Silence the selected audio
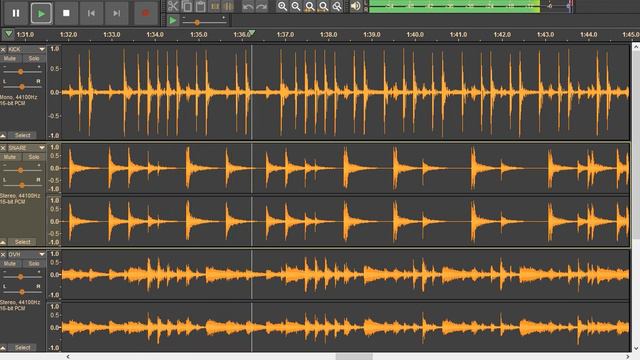 point(228,6)
